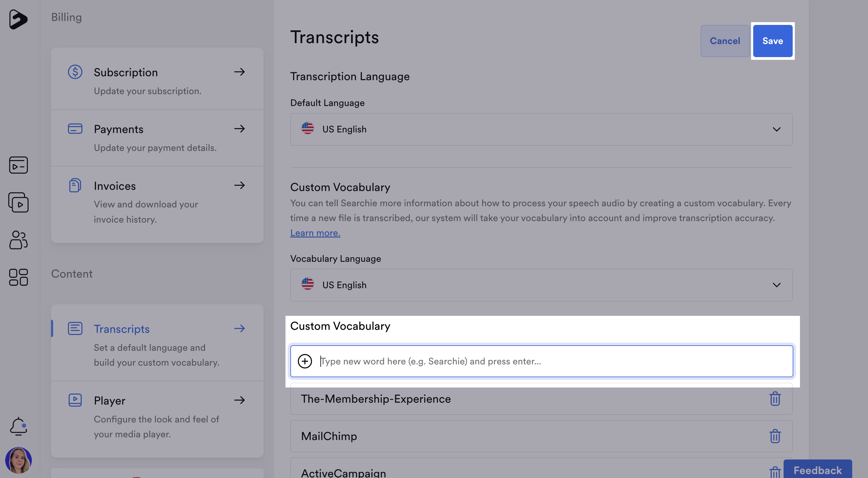Click the Cancel button

725,41
